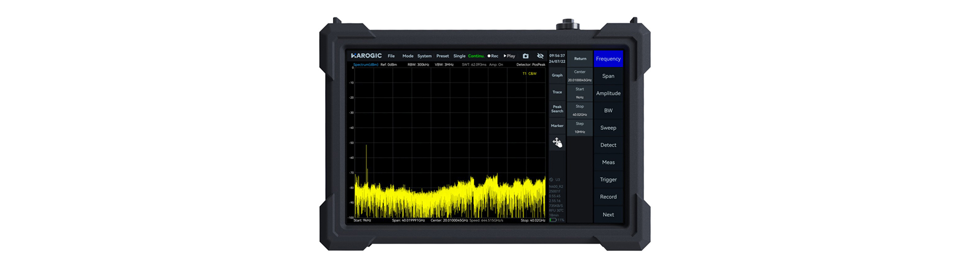Select Continuous sweep mode
The image size is (980, 263).
point(476,56)
